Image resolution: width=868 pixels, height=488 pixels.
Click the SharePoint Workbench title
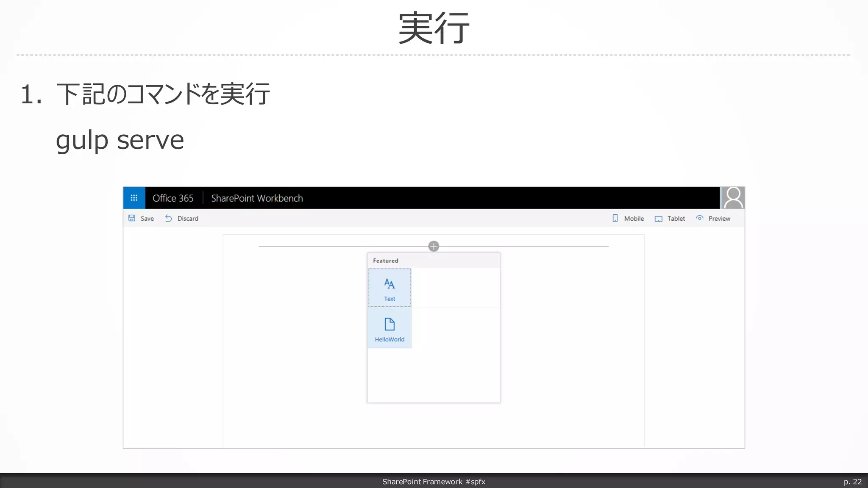coord(257,198)
